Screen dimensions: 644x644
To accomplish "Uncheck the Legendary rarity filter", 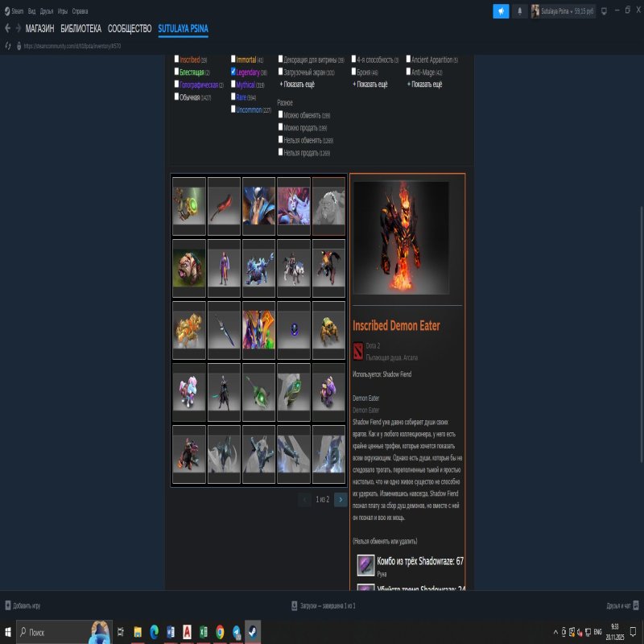I will 233,69.
